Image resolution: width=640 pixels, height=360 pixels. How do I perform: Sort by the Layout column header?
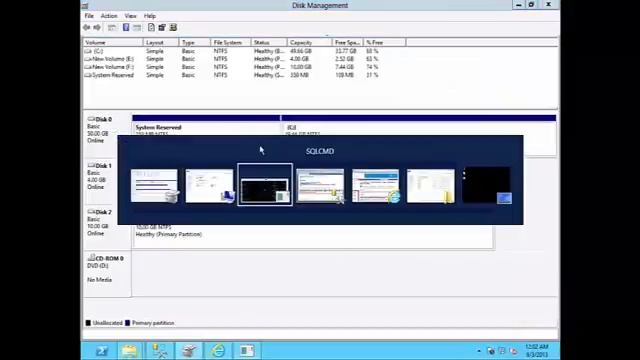[x=161, y=42]
